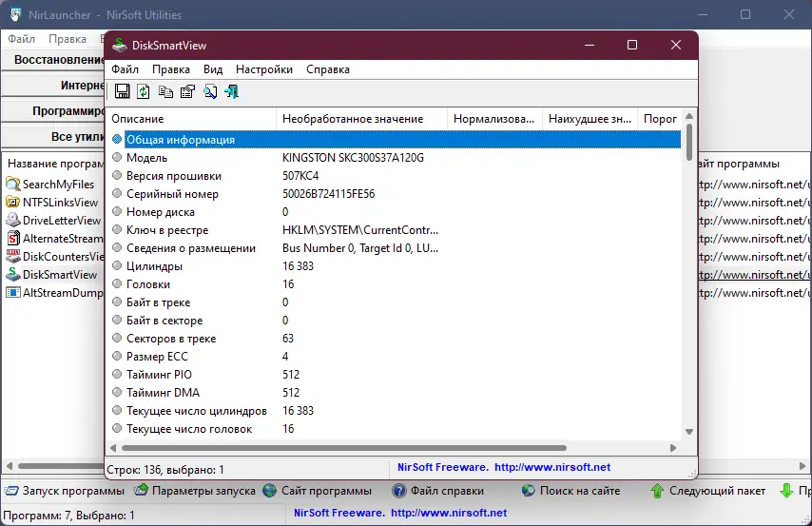Screen dimensions: 812x526
Task: Click the bullet icon of the Модель row
Action: point(117,158)
